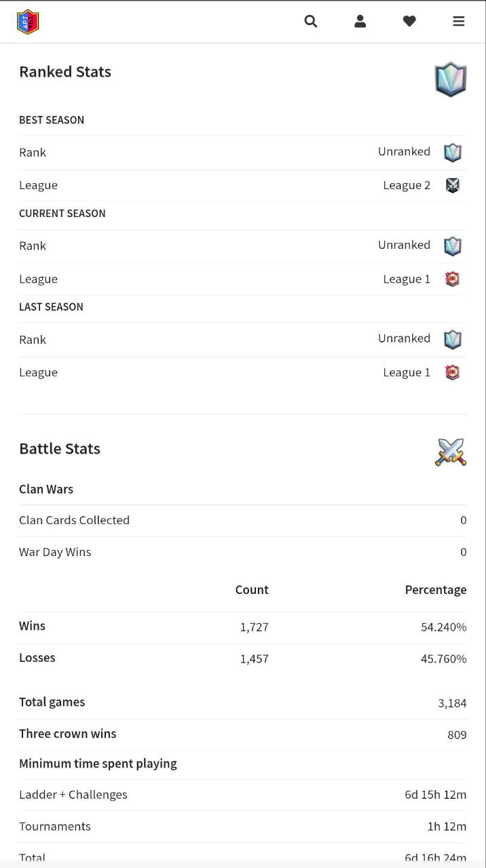486x868 pixels.
Task: Select the Ranked Stats heading
Action: [x=65, y=72]
